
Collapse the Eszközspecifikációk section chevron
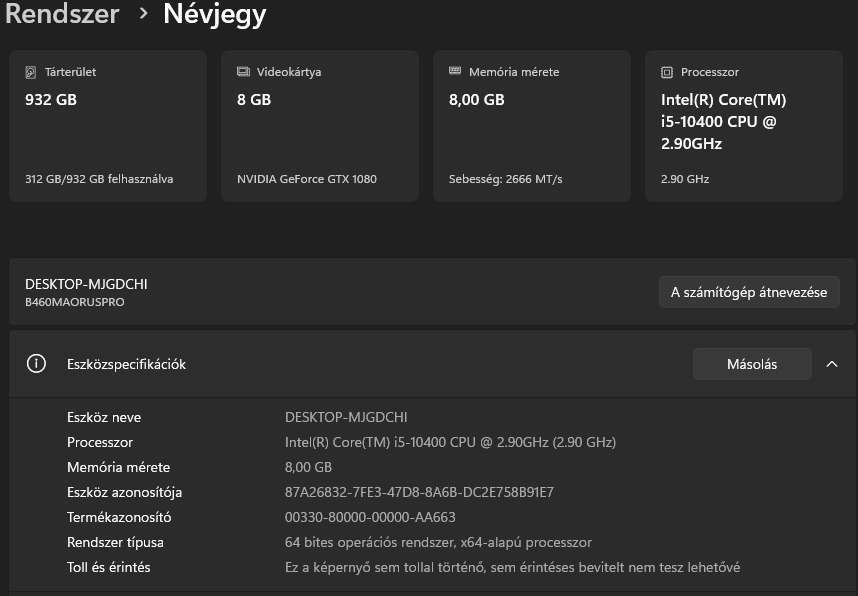832,364
